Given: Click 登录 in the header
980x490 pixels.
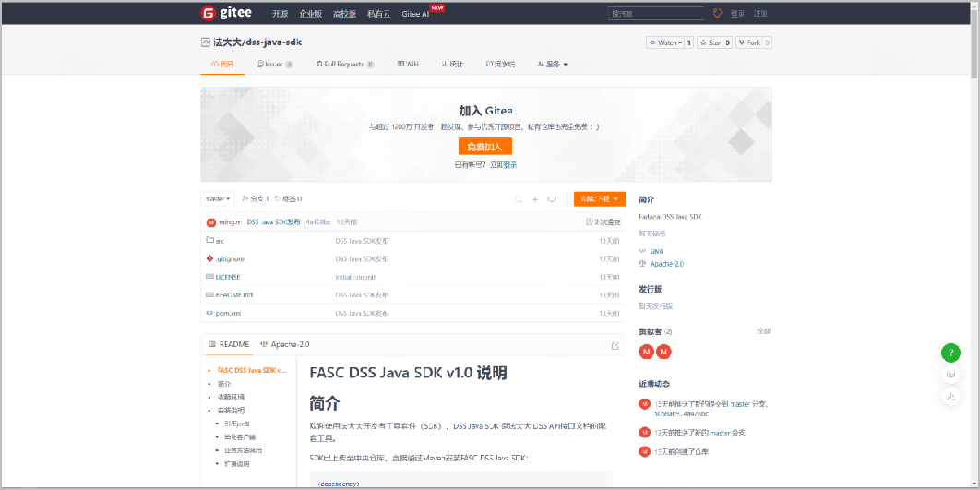Looking at the screenshot, I should pyautogui.click(x=737, y=13).
